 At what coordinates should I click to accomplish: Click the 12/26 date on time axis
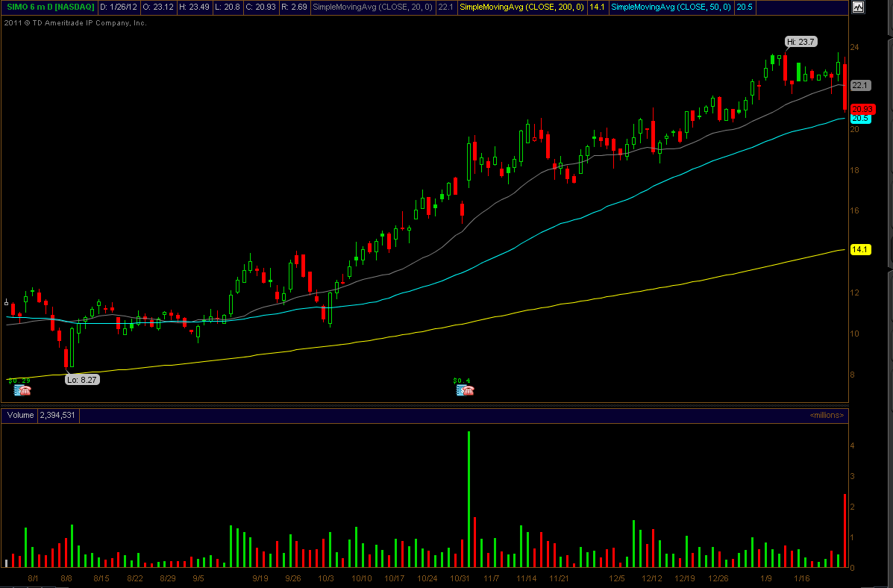(718, 579)
